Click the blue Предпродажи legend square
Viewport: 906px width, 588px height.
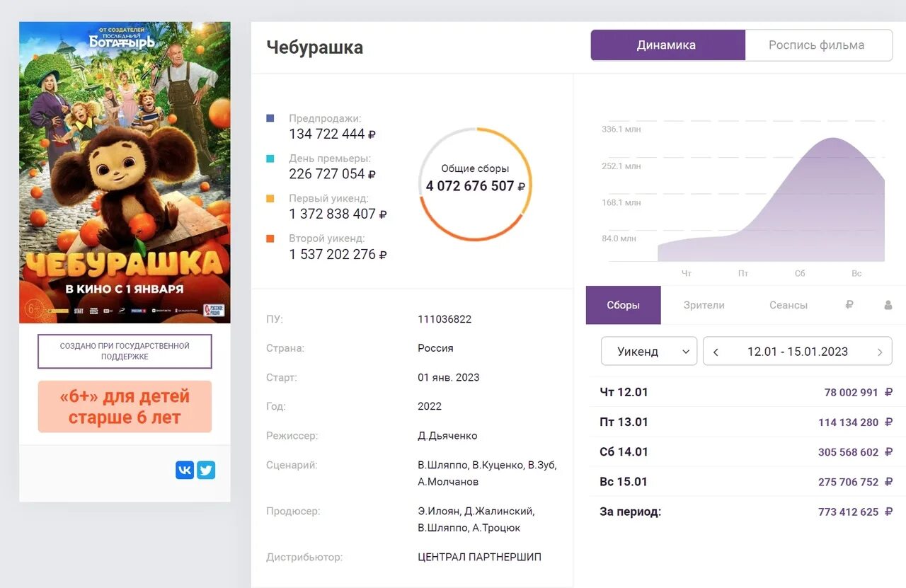point(270,119)
